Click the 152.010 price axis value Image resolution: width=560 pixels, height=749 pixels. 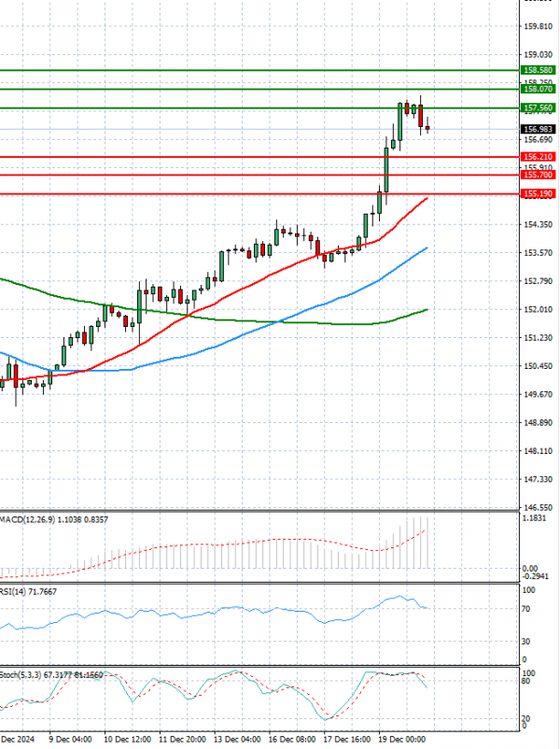click(538, 309)
